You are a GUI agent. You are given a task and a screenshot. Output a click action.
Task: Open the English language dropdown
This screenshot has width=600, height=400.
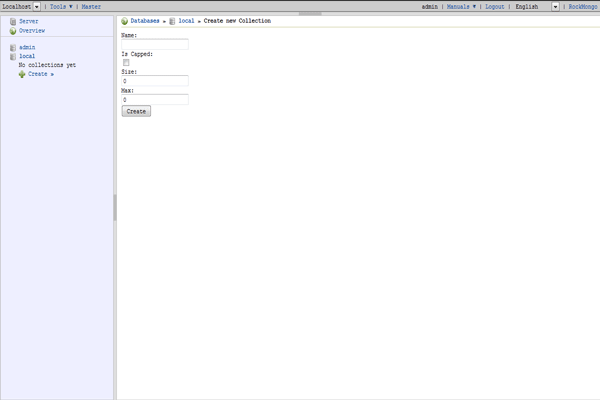click(555, 6)
